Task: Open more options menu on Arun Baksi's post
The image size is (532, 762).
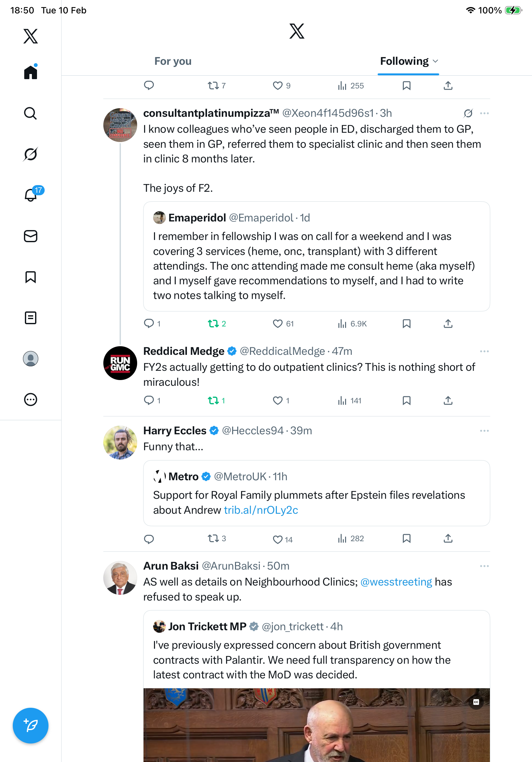Action: point(484,566)
